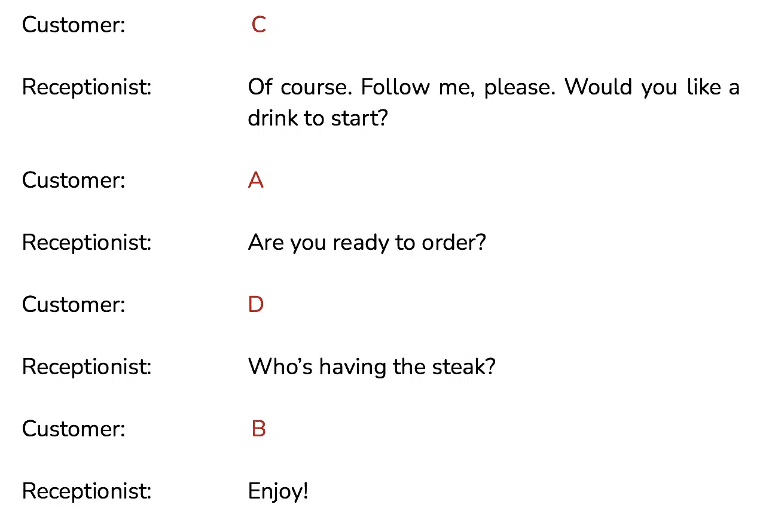Click the line "Are you ready to order?"
The width and height of the screenshot is (769, 532).
[367, 243]
